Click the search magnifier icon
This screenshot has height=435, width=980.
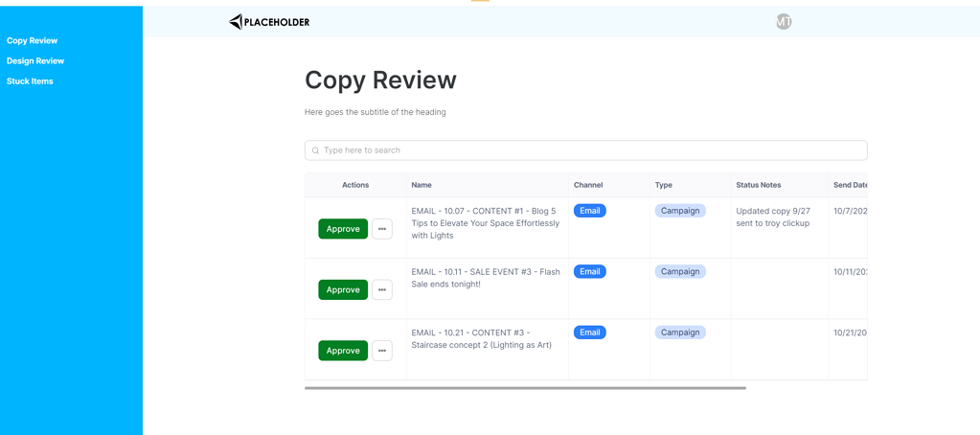tap(315, 150)
